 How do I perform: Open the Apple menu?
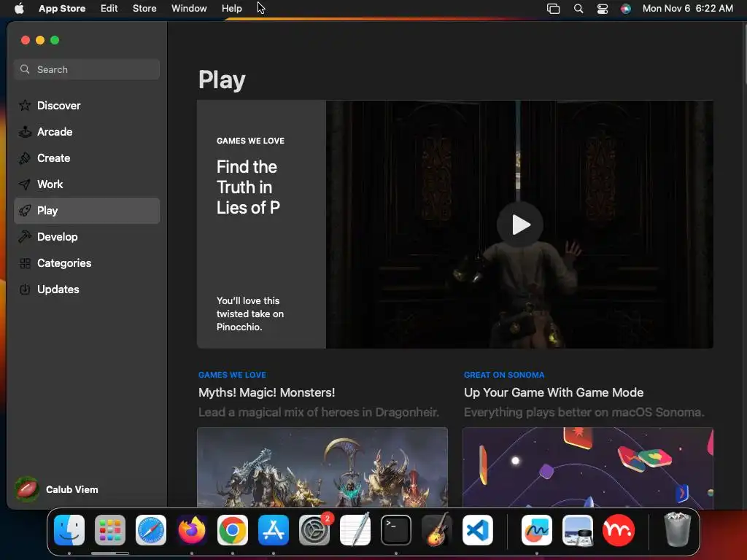[19, 8]
